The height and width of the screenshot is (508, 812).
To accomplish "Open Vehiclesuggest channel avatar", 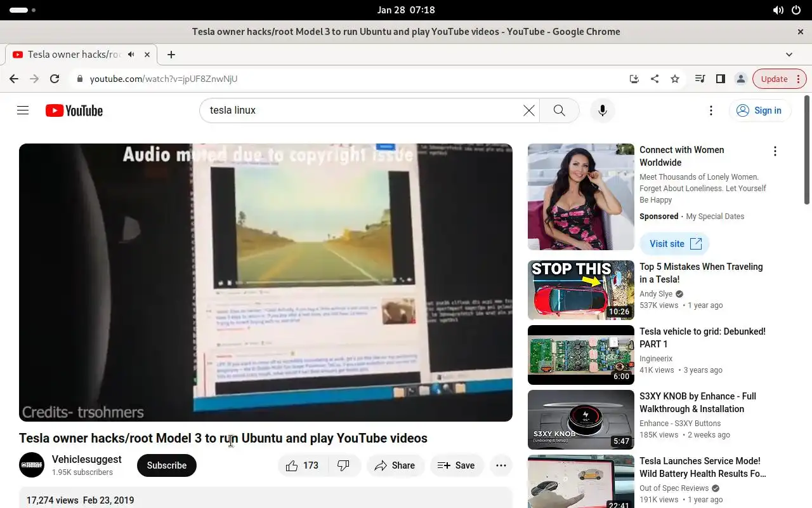I will tap(32, 465).
